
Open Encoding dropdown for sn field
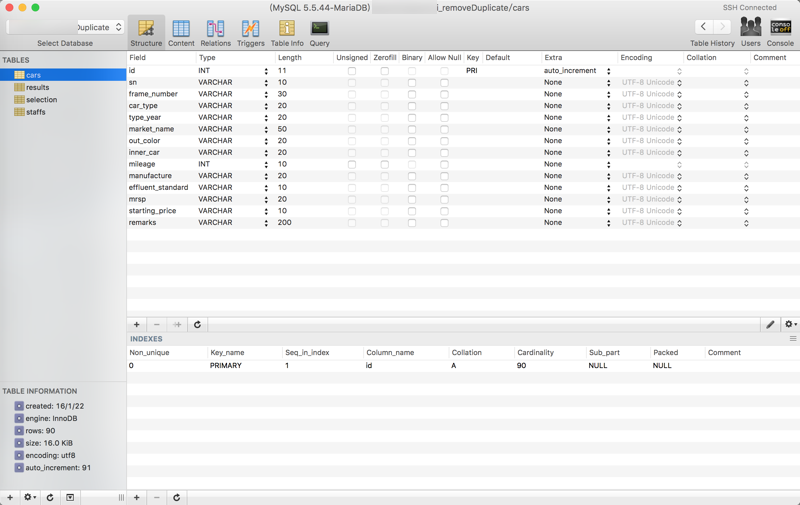(x=679, y=83)
